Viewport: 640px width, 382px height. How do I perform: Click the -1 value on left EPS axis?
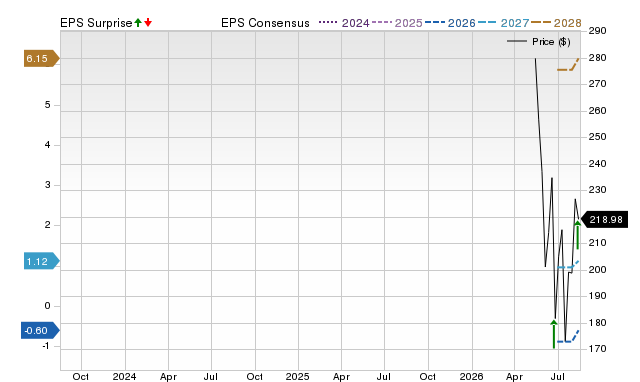(x=46, y=346)
